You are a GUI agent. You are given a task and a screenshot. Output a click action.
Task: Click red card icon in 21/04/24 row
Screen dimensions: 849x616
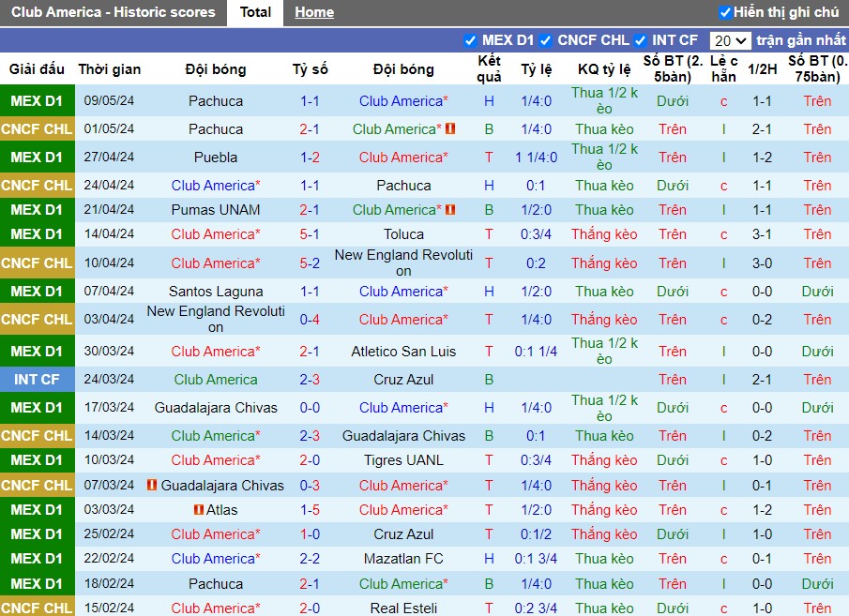450,209
